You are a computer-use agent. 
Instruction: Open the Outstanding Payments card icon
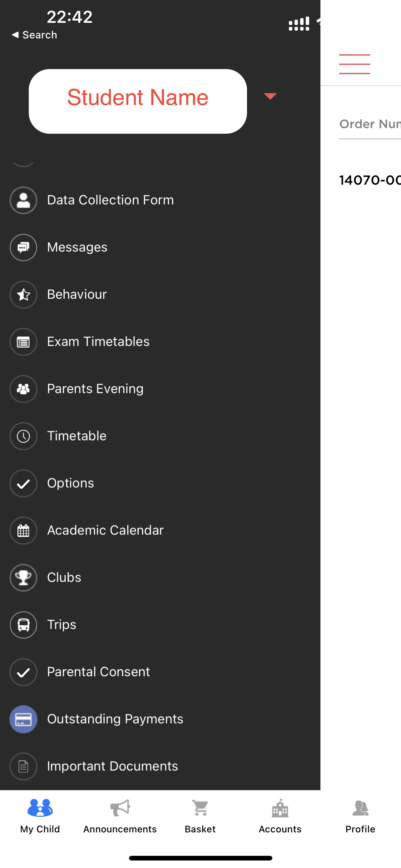click(23, 719)
